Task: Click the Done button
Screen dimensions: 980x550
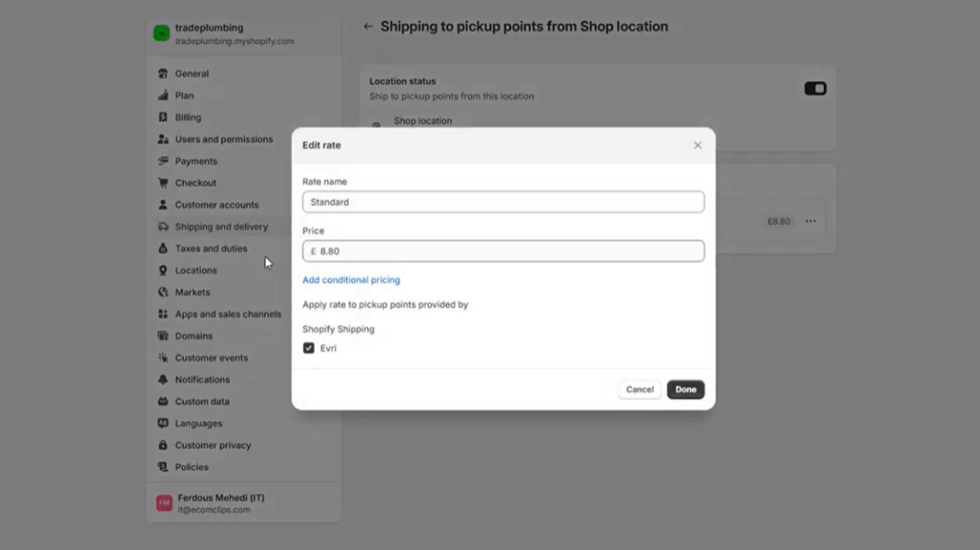Action: click(685, 389)
